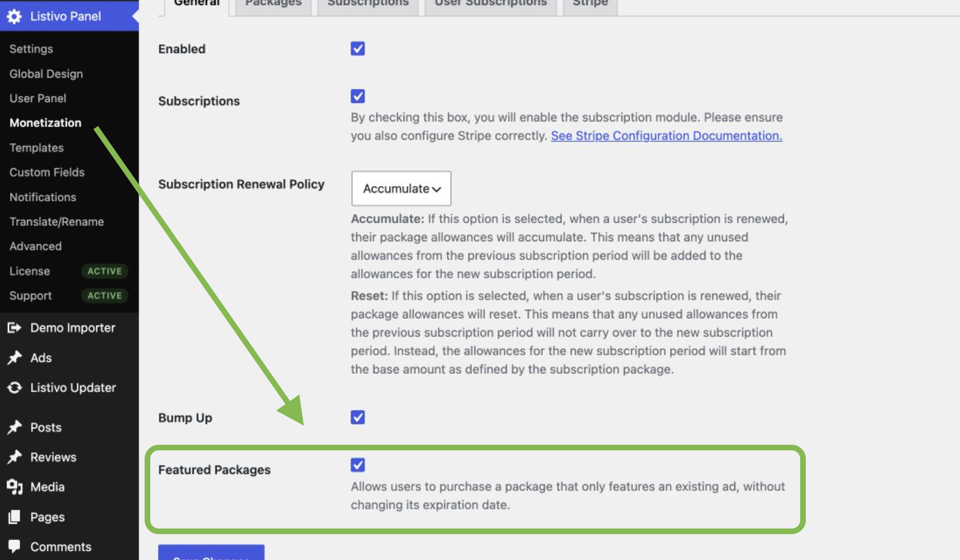Click the Listivo Panel gear icon
960x560 pixels.
click(x=15, y=16)
